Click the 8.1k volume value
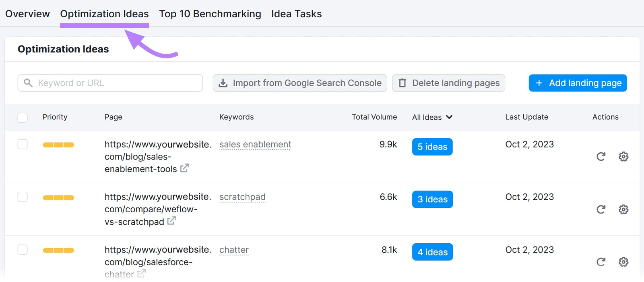The width and height of the screenshot is (644, 282). (x=389, y=250)
